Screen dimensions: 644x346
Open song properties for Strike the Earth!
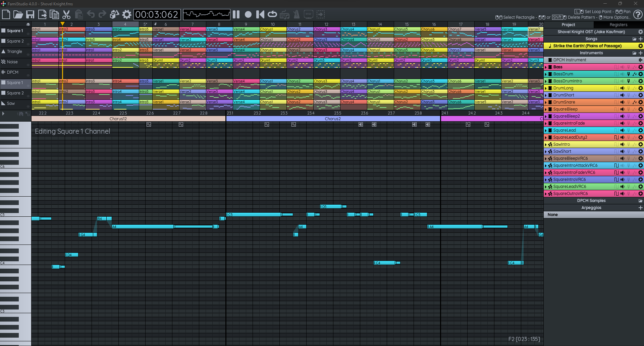pos(640,46)
